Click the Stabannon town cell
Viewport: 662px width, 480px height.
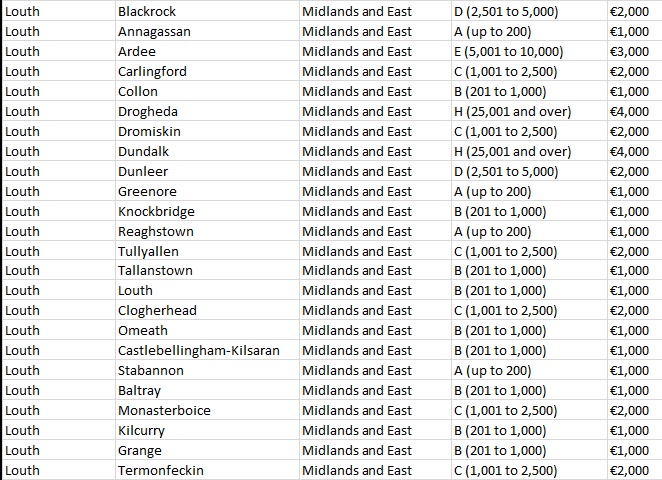pos(207,370)
